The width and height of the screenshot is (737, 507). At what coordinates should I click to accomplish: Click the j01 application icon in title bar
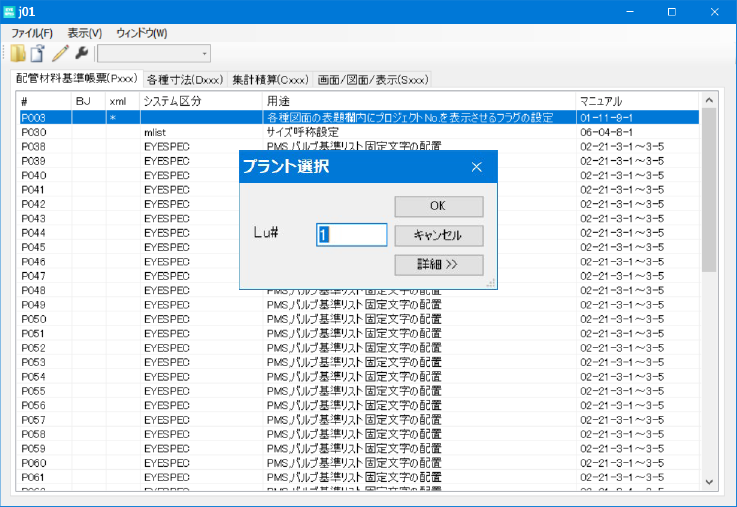pyautogui.click(x=9, y=12)
